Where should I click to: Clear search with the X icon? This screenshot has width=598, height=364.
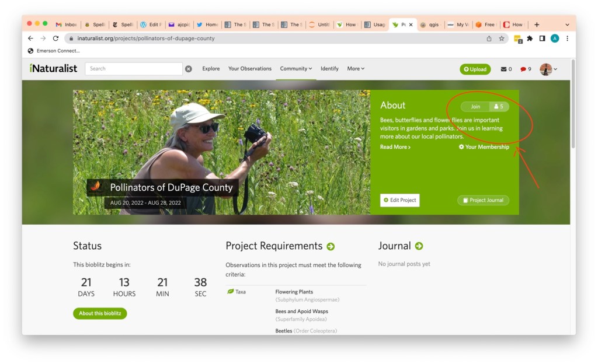[189, 69]
